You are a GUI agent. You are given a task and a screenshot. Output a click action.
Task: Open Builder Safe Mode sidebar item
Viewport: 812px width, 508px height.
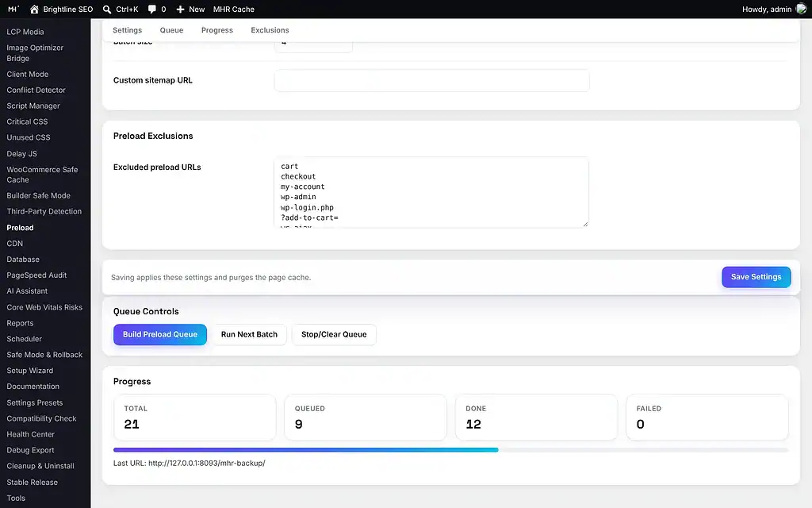[38, 195]
